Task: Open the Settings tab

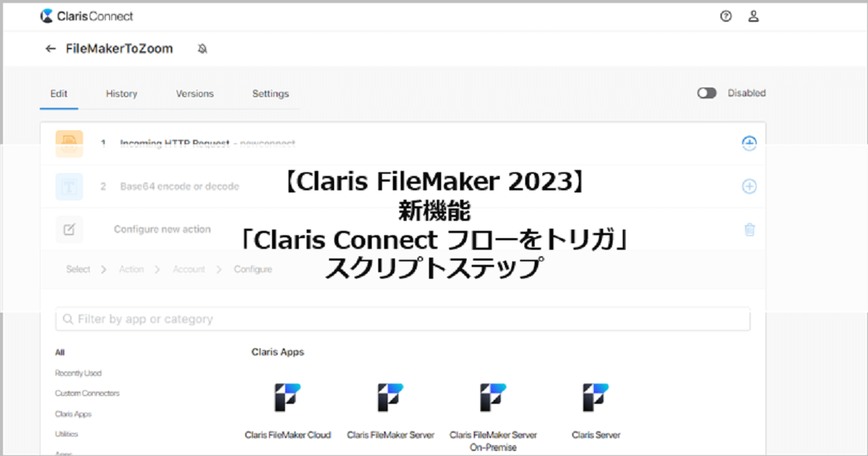Action: click(x=271, y=93)
